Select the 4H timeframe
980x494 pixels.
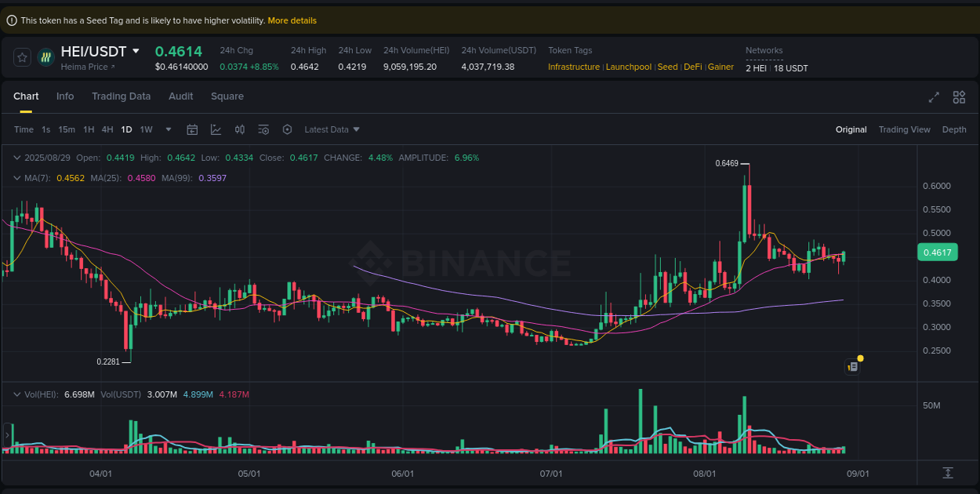[x=107, y=129]
